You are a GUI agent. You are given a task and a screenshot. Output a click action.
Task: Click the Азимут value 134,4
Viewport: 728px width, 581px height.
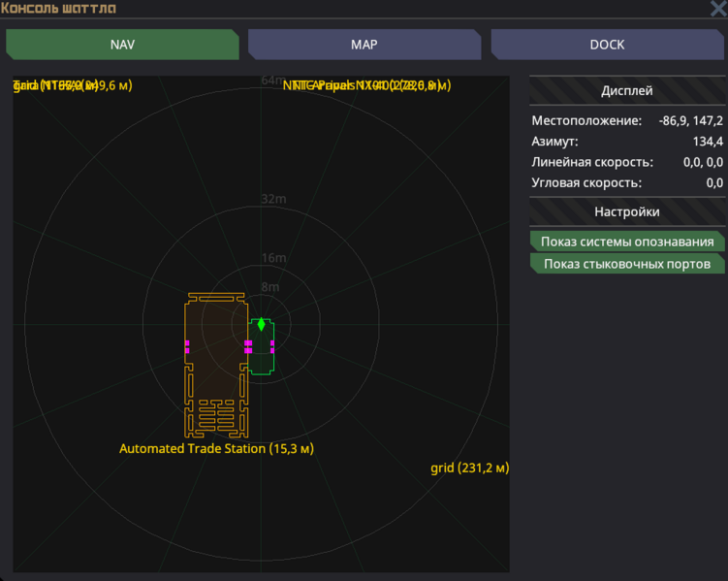pos(707,142)
